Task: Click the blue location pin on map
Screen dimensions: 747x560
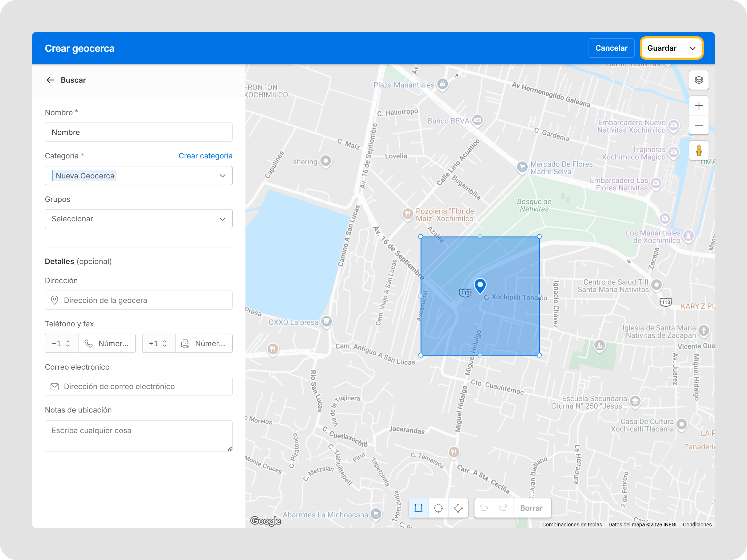Action: click(x=480, y=285)
